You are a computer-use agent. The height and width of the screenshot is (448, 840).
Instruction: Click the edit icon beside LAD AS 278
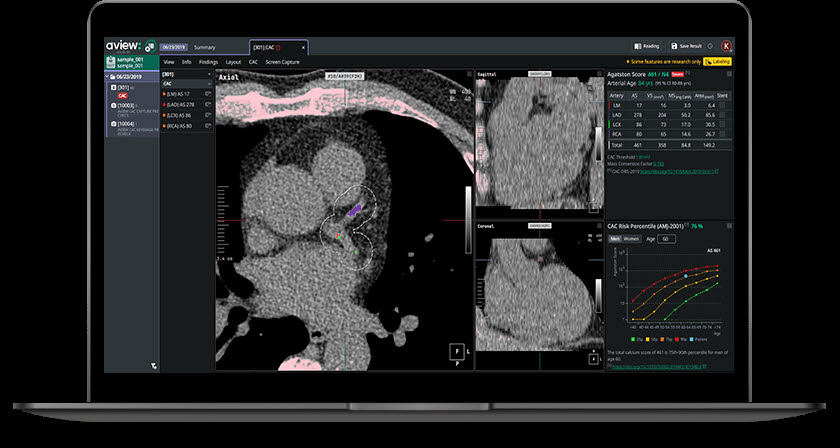[207, 104]
